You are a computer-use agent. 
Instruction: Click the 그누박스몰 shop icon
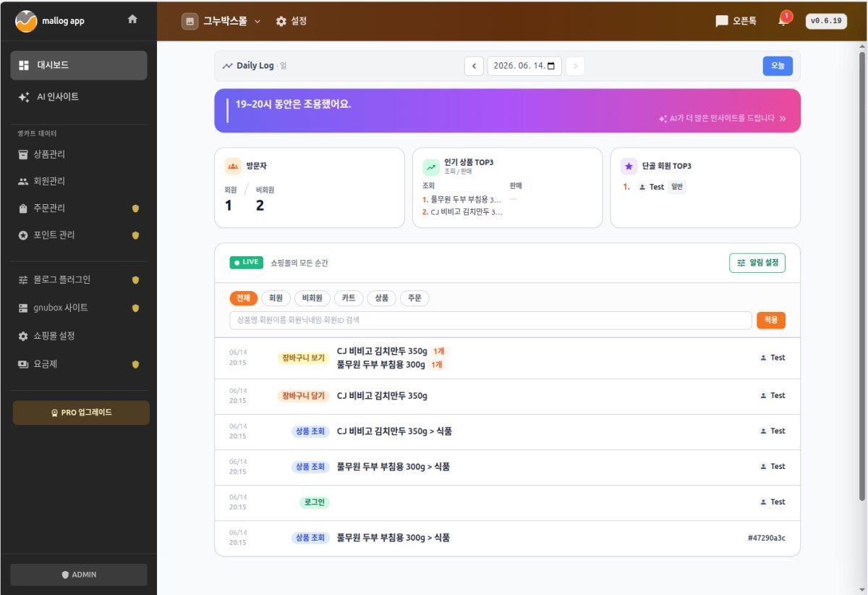click(x=190, y=21)
